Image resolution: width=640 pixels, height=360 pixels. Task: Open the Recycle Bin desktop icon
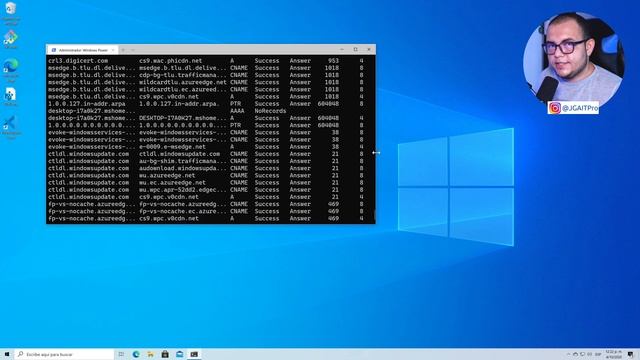(x=11, y=12)
